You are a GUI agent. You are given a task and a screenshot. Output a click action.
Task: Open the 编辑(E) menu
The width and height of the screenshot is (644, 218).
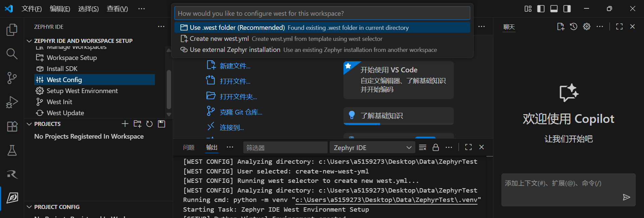60,9
